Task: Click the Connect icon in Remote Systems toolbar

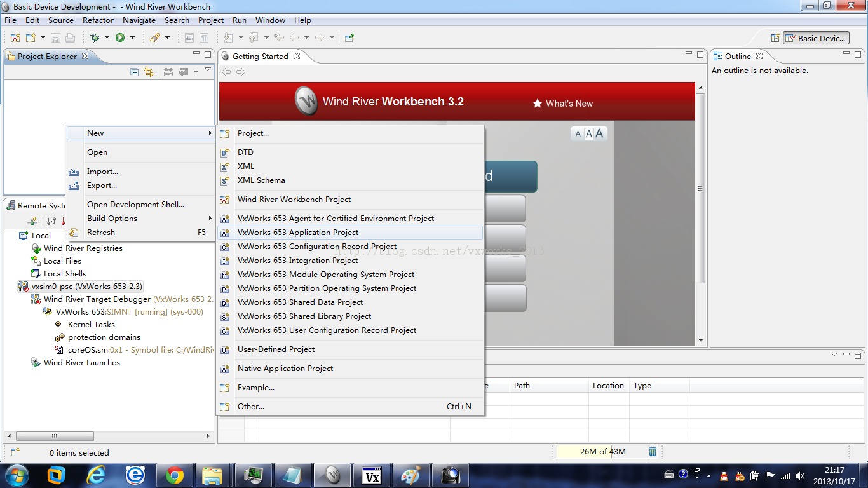Action: pos(51,221)
